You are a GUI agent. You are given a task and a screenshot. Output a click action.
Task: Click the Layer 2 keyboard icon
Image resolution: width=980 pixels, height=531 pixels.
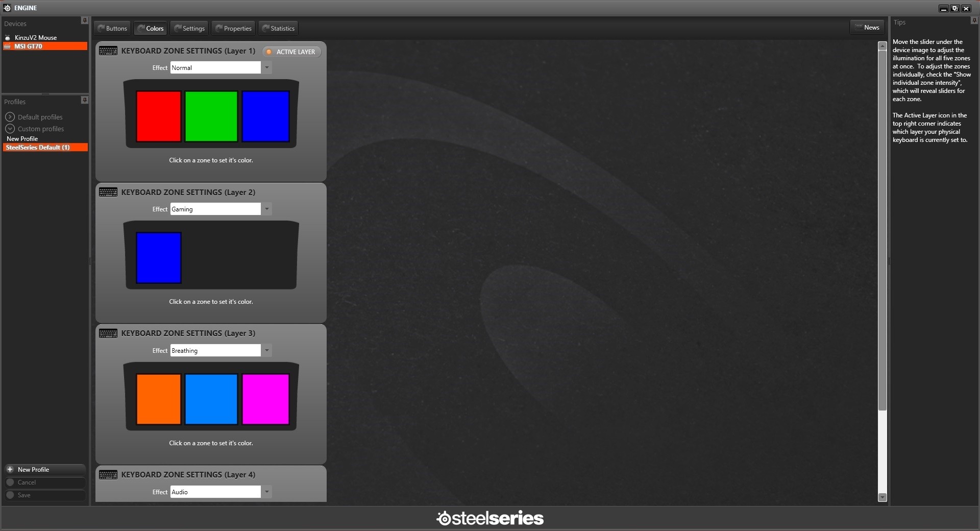[x=108, y=192]
